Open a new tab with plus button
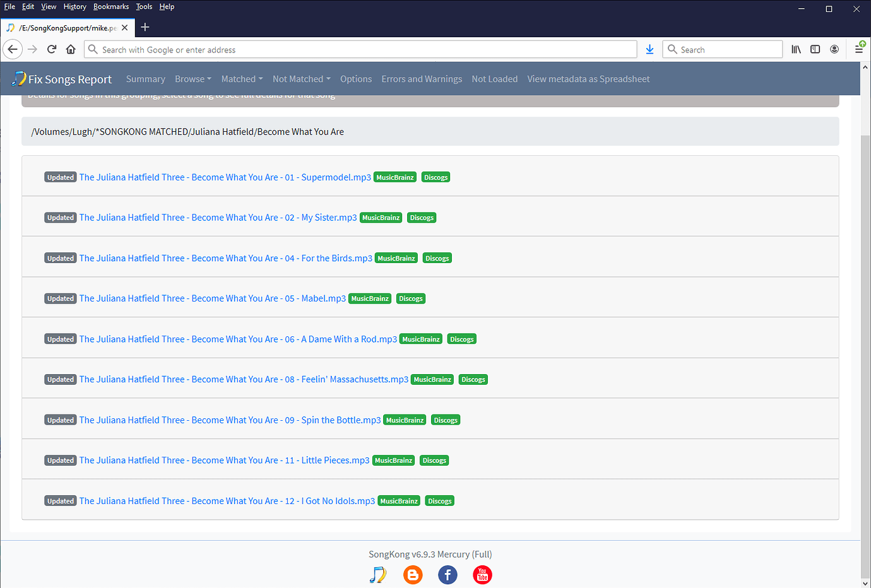Screen dimensions: 871x588 click(x=145, y=27)
